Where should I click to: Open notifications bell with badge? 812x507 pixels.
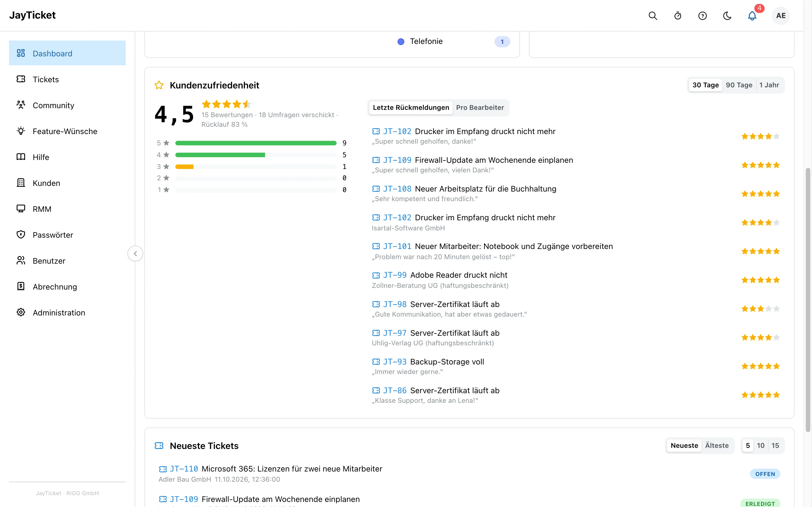pos(752,16)
